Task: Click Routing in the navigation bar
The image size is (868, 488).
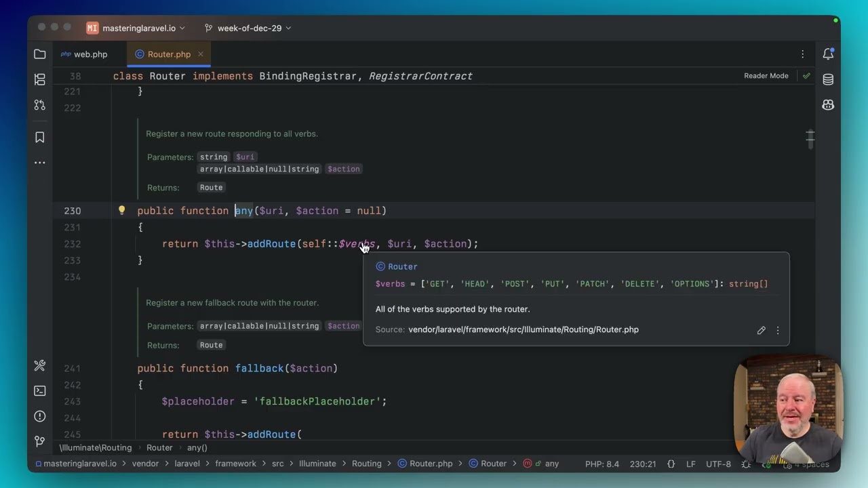Action: [x=367, y=464]
